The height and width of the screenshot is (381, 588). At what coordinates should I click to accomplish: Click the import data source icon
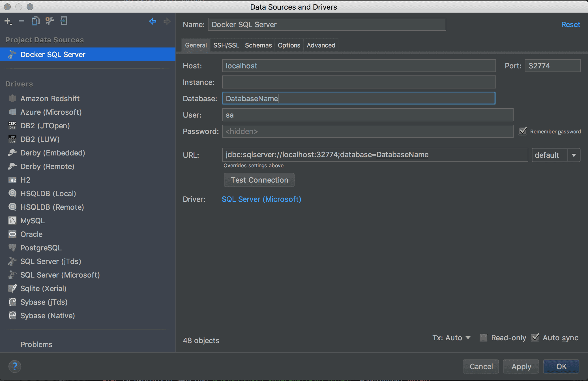[64, 21]
